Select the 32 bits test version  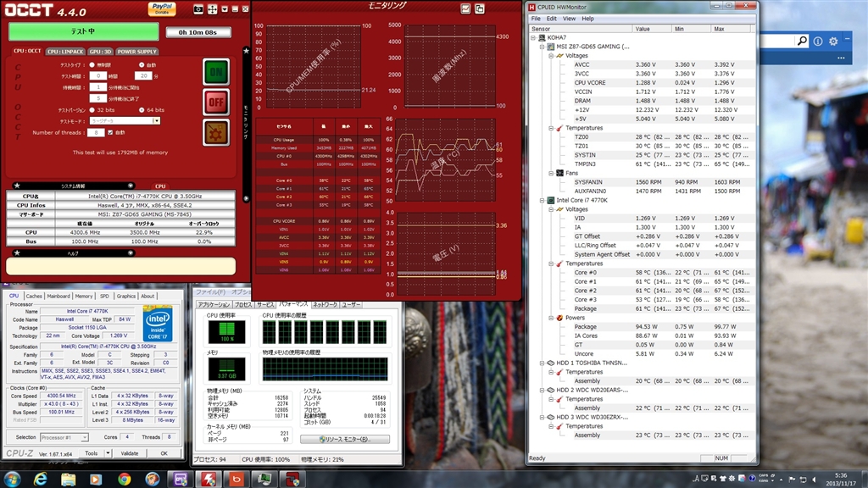(x=92, y=110)
